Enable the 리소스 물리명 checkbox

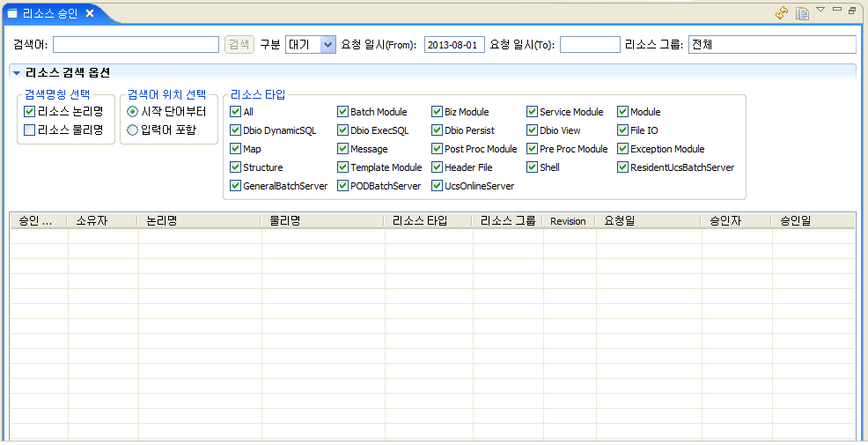pos(30,130)
